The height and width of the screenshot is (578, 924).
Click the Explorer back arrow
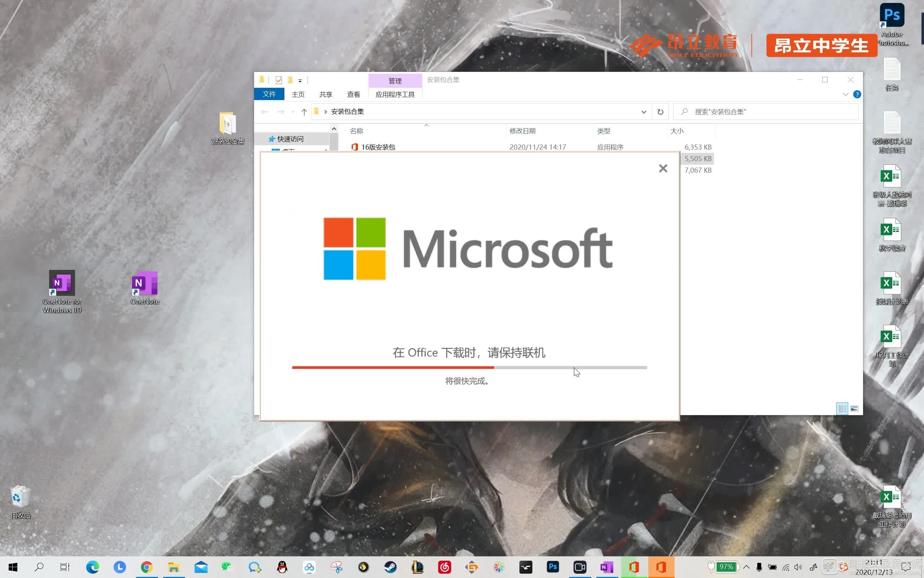pyautogui.click(x=264, y=112)
